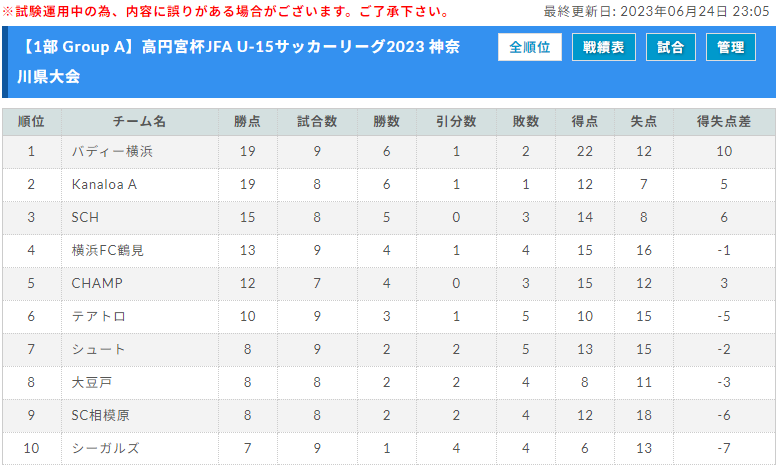
Task: Click the 管理 button
Action: click(730, 47)
